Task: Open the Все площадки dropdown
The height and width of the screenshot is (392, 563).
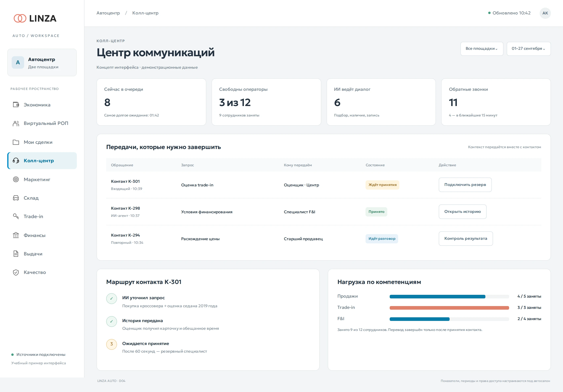Action: pyautogui.click(x=482, y=49)
